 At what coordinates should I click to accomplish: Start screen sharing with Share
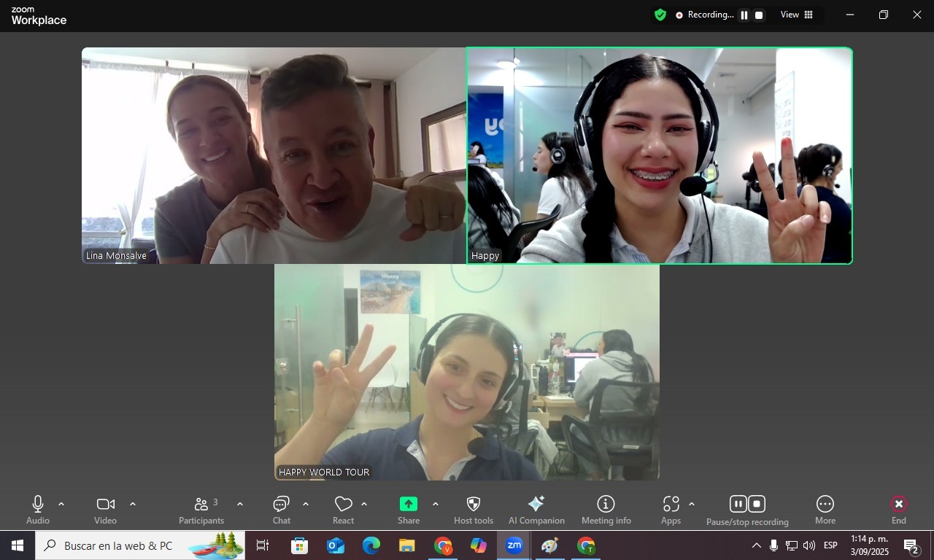(409, 509)
